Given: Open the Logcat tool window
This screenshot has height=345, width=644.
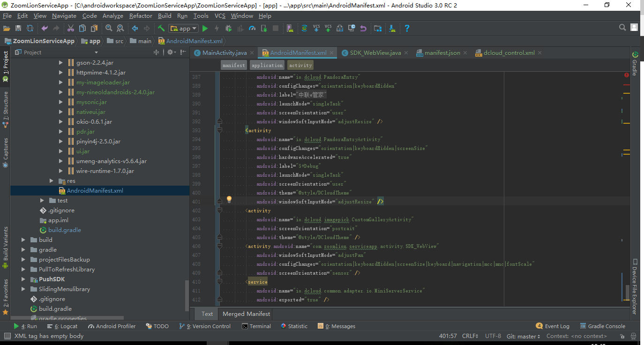Looking at the screenshot, I should [x=62, y=326].
